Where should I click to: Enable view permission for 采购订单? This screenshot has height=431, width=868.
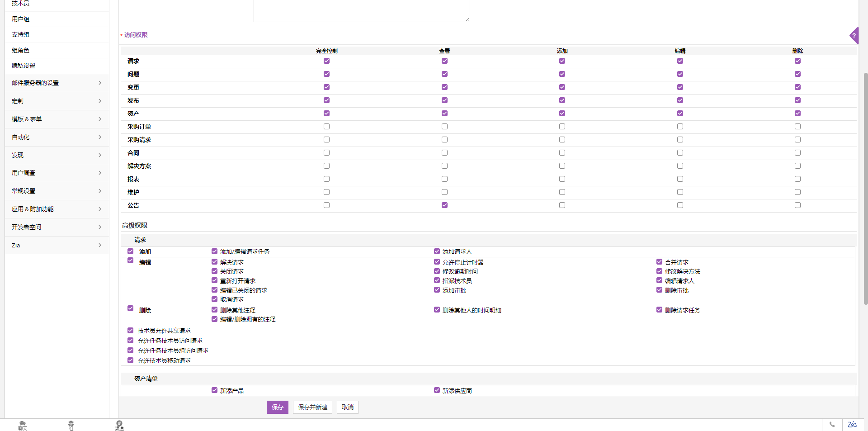[x=444, y=127]
